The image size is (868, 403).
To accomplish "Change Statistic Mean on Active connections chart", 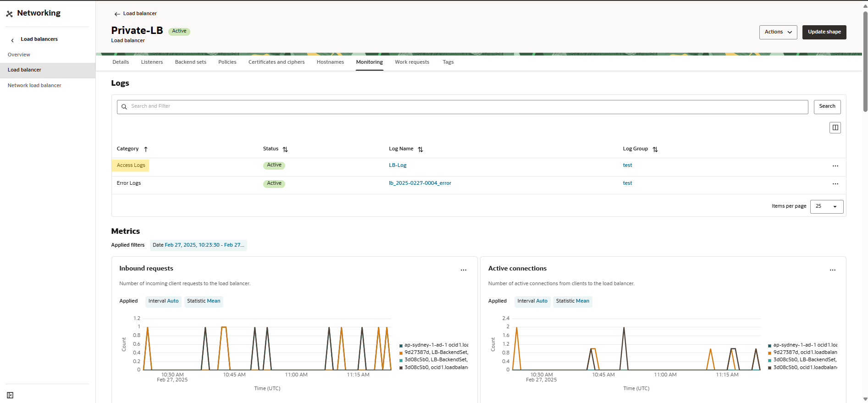I will [572, 301].
